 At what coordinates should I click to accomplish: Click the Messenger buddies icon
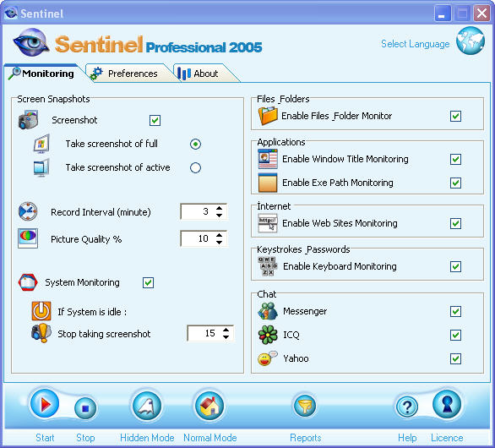(268, 311)
